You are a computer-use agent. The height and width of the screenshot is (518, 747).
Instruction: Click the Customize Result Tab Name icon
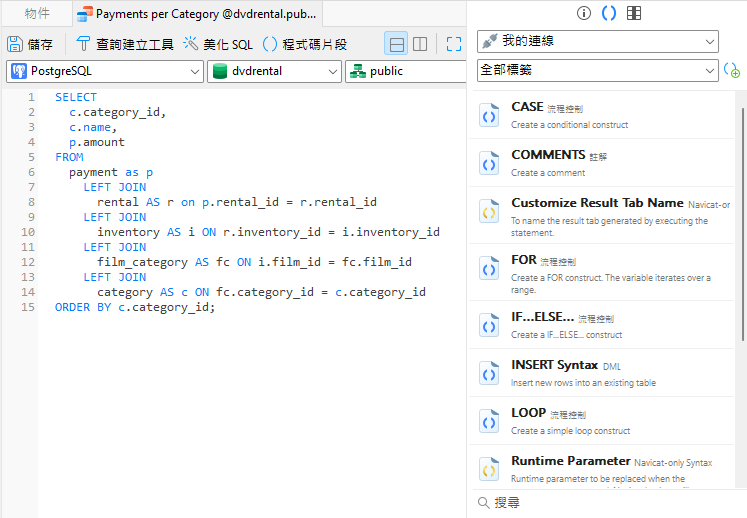coord(489,212)
